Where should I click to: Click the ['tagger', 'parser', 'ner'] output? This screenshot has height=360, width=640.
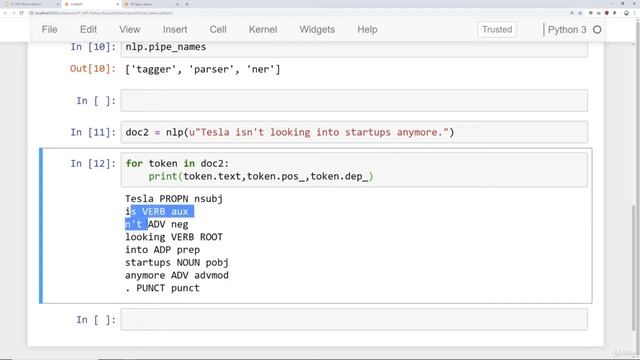tap(203, 69)
